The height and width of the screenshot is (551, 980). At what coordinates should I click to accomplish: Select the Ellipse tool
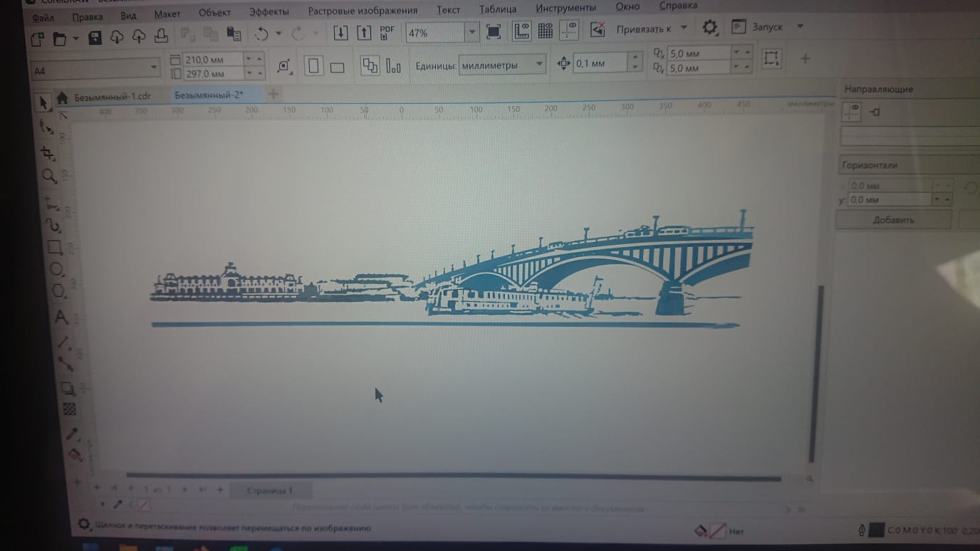click(56, 270)
